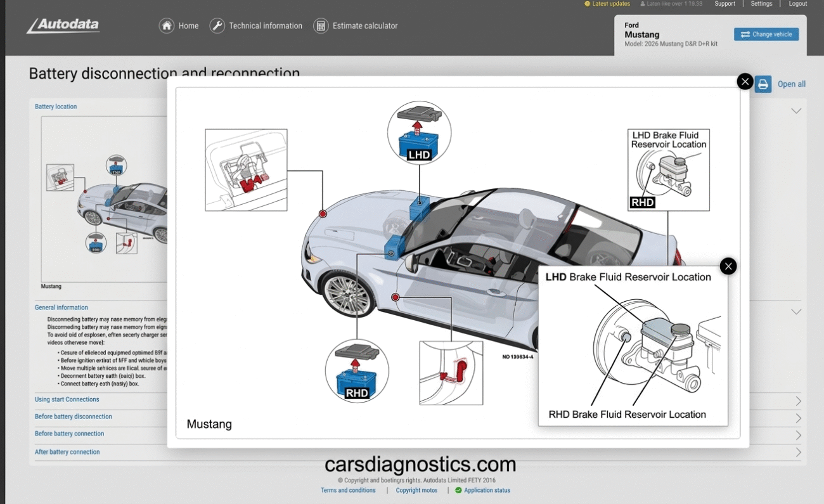
Task: Click the Open all link
Action: [792, 84]
